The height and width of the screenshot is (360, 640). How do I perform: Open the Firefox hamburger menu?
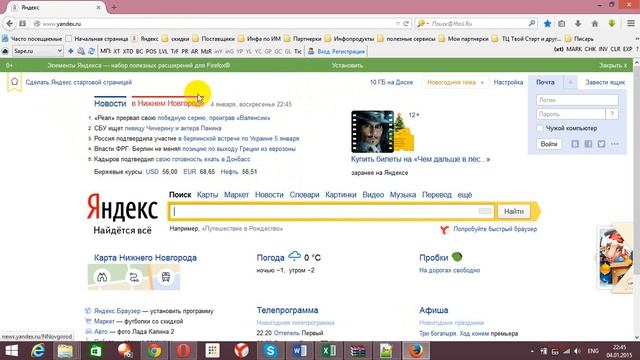tap(631, 24)
